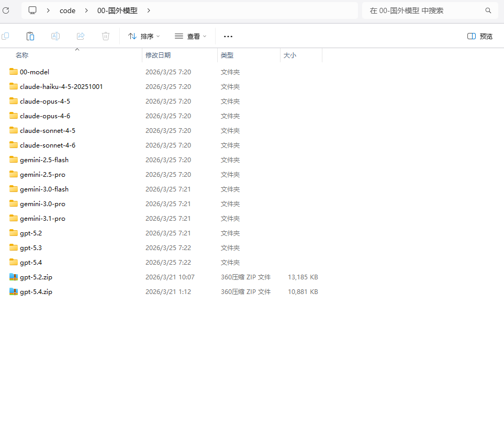Select the gpt-5.3 folder icon

(14, 247)
